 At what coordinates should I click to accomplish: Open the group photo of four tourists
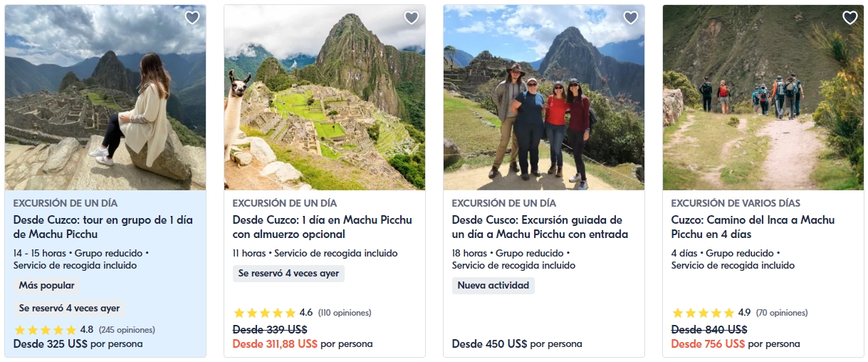coord(544,98)
